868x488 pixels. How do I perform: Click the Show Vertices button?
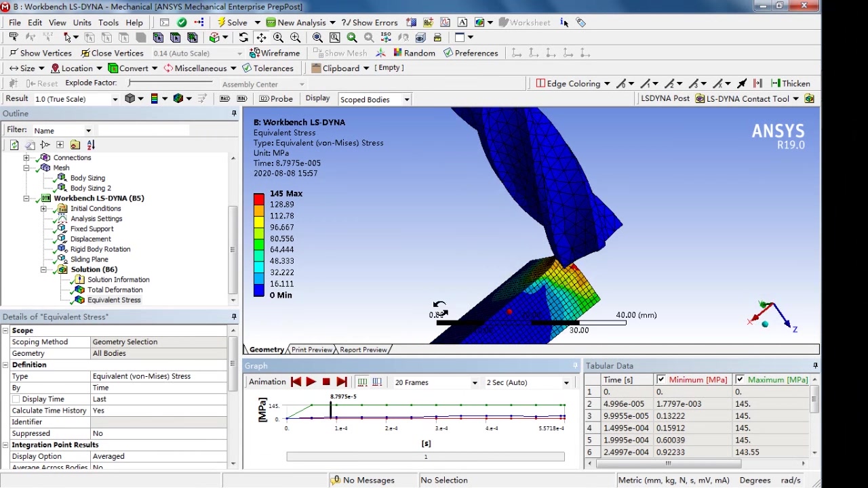point(40,53)
